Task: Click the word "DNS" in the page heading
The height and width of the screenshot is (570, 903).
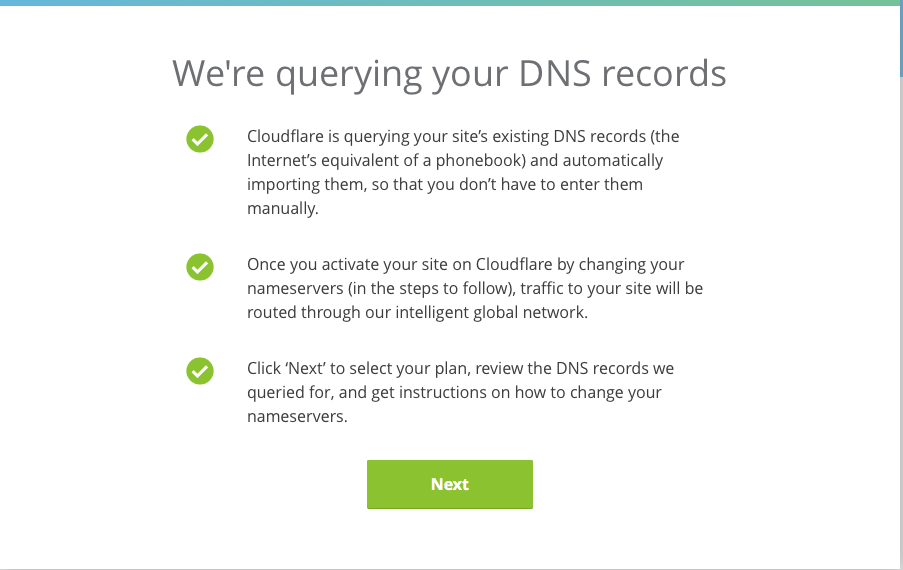Action: [x=555, y=74]
